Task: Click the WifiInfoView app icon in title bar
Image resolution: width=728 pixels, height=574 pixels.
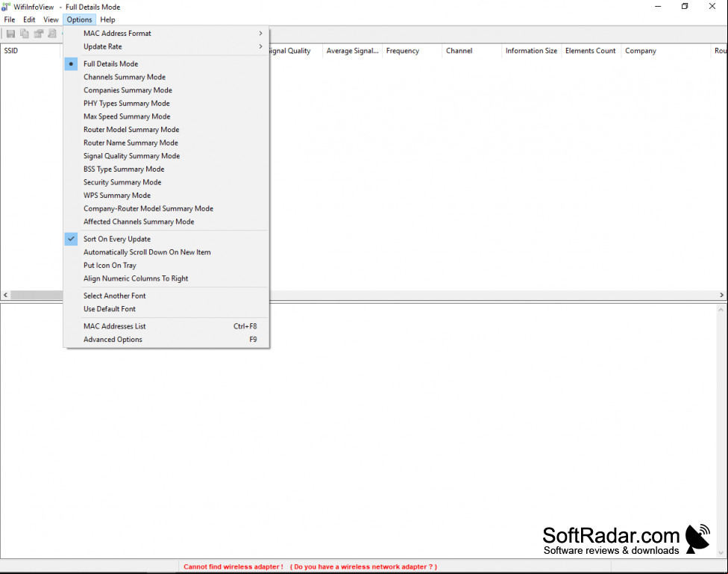Action: click(5, 7)
